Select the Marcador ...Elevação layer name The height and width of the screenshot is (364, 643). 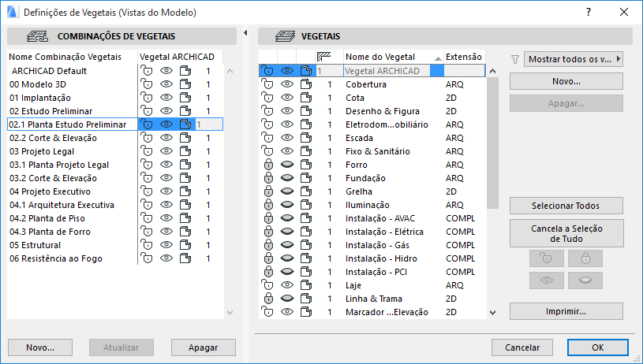coord(387,313)
